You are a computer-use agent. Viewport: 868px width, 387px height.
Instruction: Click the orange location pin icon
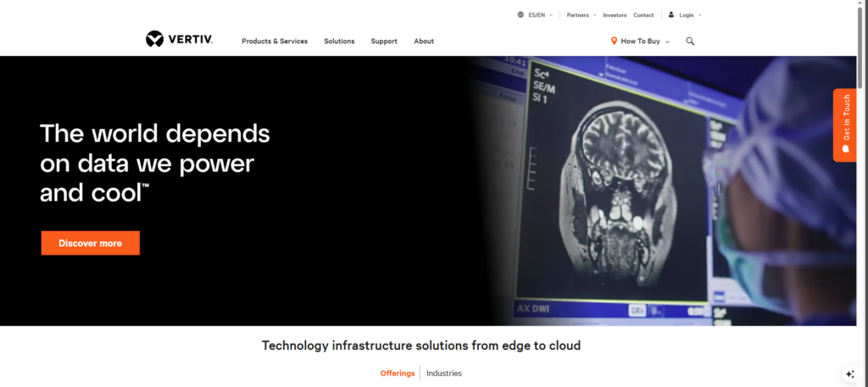click(x=613, y=41)
